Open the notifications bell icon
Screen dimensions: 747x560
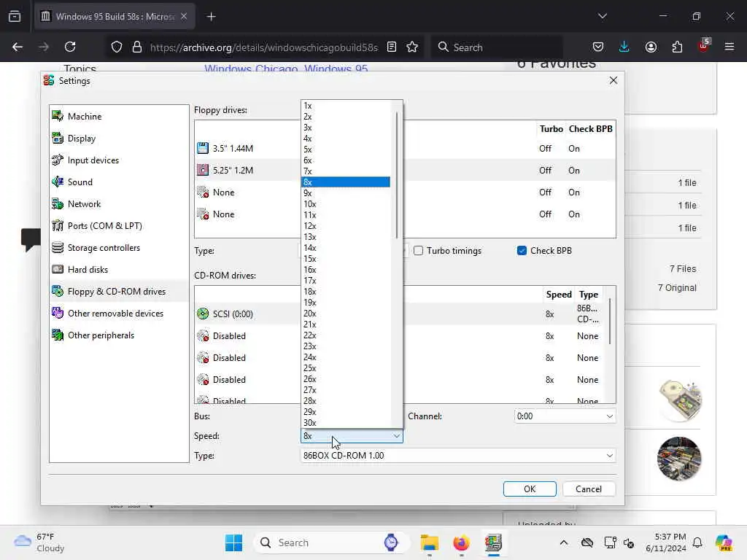[x=697, y=542]
